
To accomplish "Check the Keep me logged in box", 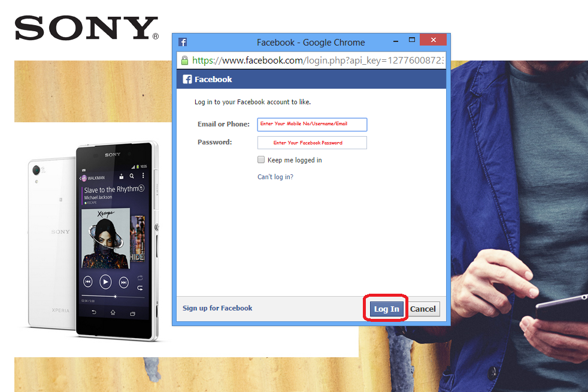I will [x=261, y=159].
